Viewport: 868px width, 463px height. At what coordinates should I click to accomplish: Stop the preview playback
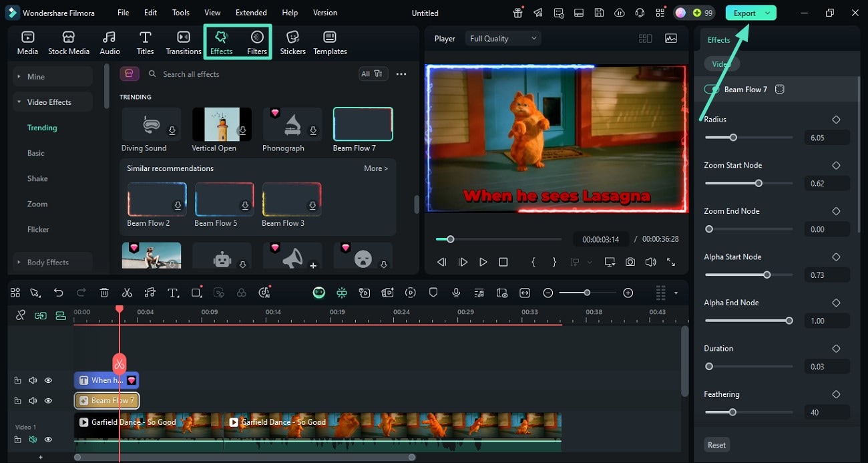point(503,263)
